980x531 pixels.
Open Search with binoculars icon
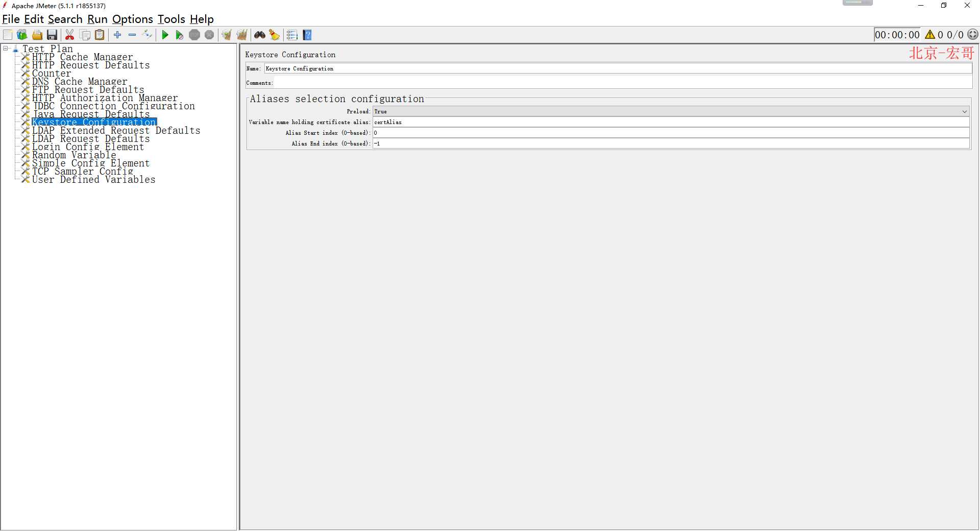pos(260,35)
